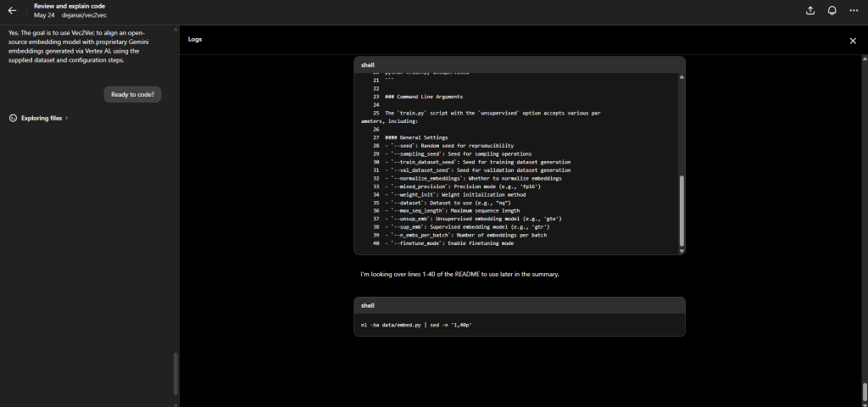Go back using the left arrow
This screenshot has height=407, width=868.
12,10
